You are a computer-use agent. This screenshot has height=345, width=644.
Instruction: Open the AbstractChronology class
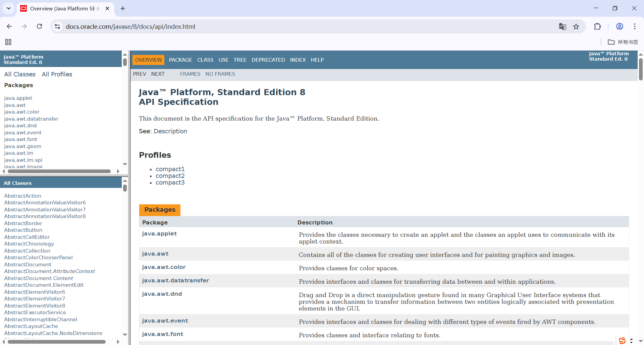tap(29, 244)
